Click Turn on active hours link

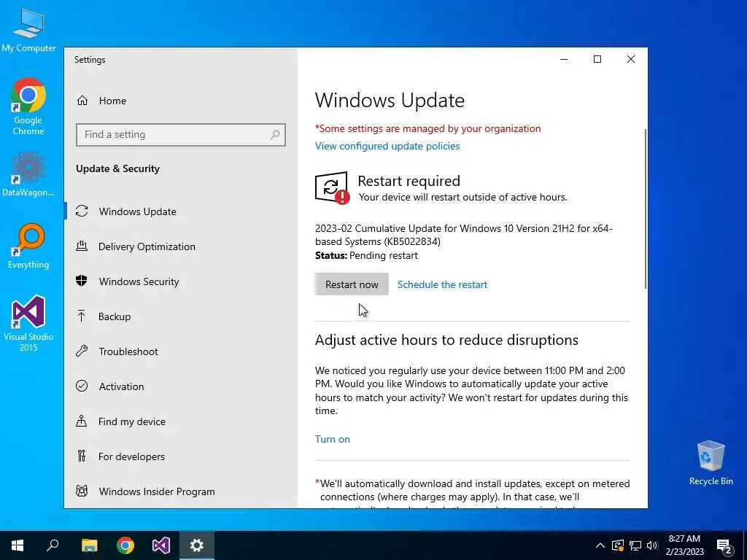(333, 439)
